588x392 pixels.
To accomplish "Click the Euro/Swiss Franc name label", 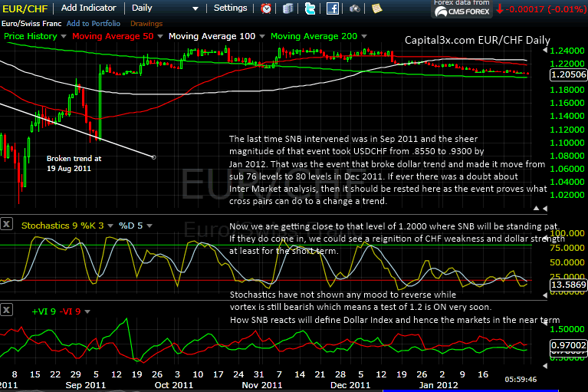I will click(x=31, y=23).
